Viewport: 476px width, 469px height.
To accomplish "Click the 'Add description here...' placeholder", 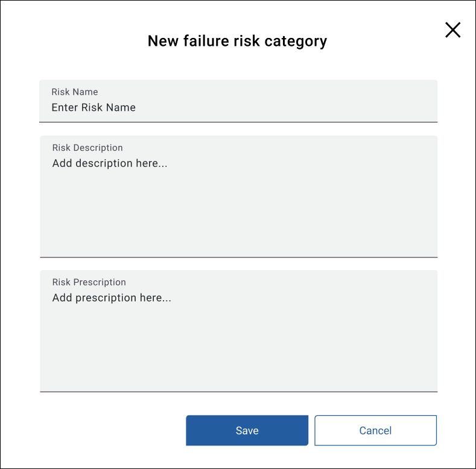I will pos(109,163).
